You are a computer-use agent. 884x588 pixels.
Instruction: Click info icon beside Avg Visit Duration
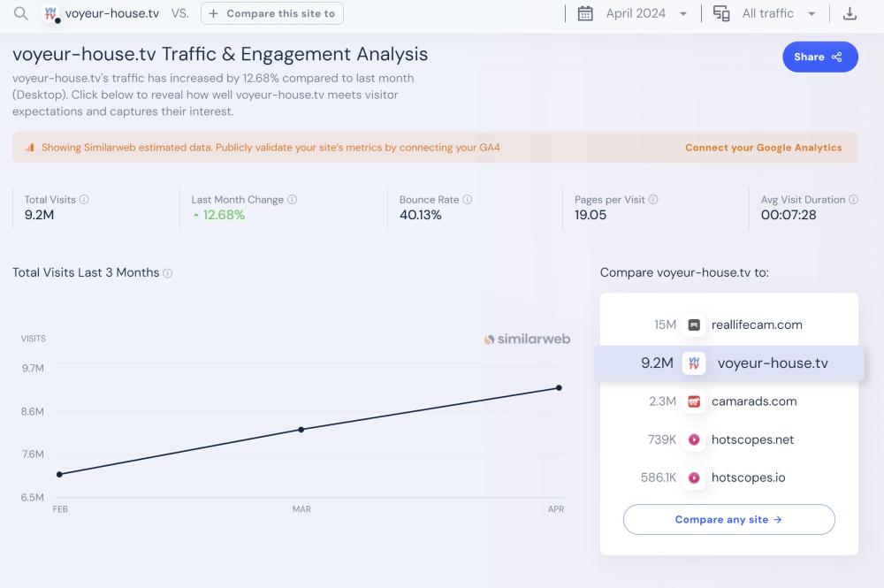[854, 200]
